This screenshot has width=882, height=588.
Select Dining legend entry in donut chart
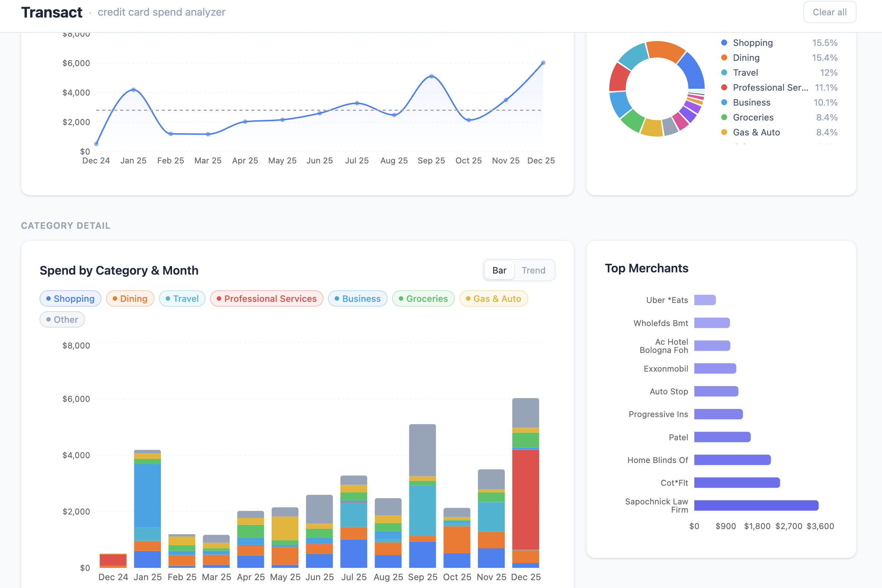click(x=779, y=58)
